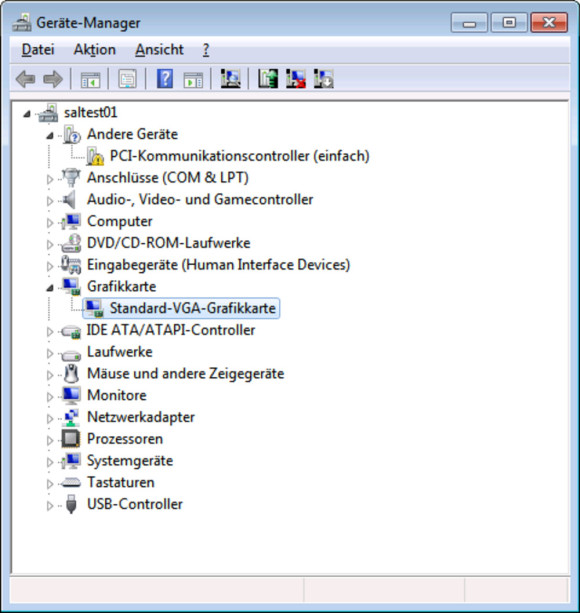This screenshot has width=580, height=613.
Task: Open the Properties toolbar icon
Action: pyautogui.click(x=127, y=79)
